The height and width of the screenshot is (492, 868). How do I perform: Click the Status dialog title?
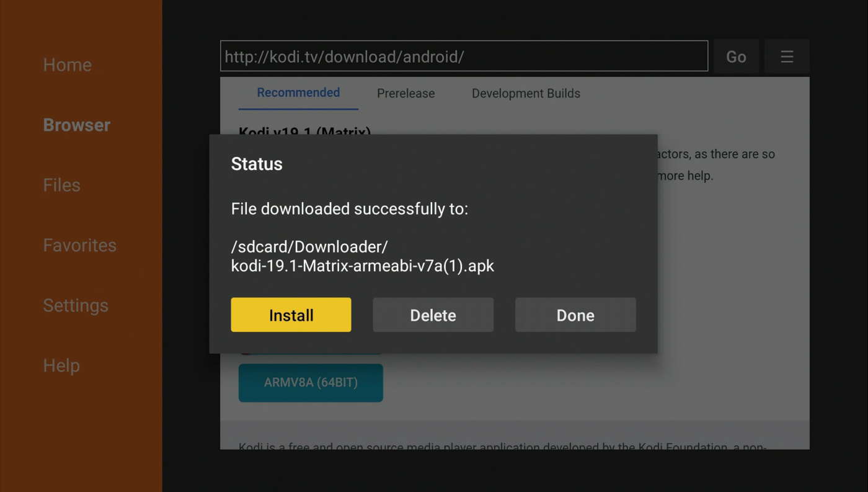[257, 164]
